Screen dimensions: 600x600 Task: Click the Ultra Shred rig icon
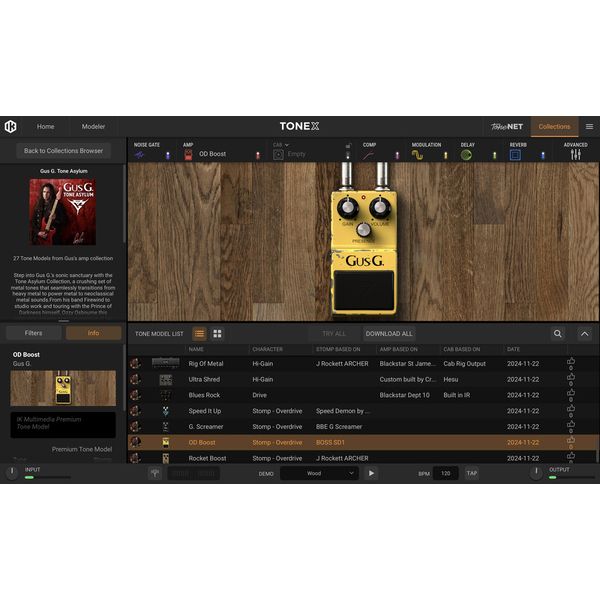tap(166, 380)
